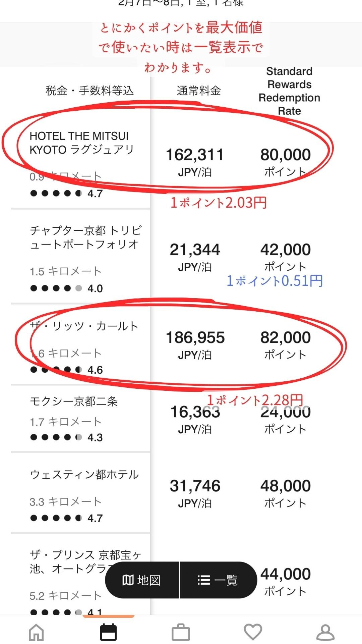Tap 42,000 points for Chapter Kyoto
The width and height of the screenshot is (362, 644).
(x=286, y=257)
